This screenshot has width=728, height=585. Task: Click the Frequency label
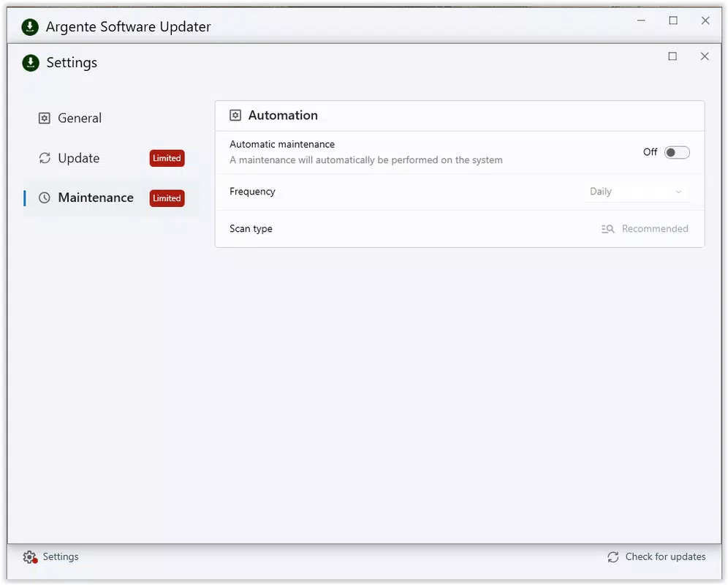(252, 192)
